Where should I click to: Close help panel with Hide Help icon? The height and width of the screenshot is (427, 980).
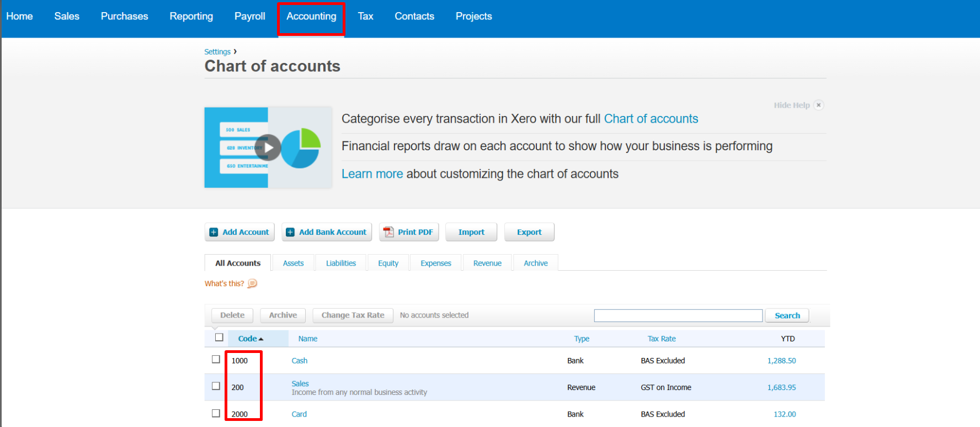coord(818,105)
